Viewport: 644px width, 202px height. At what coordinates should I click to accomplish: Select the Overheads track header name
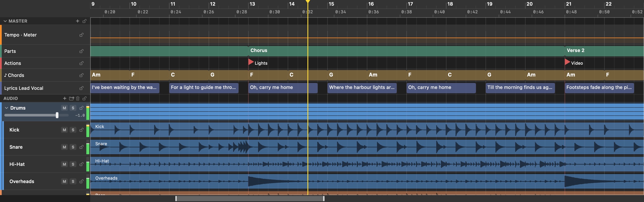(x=22, y=181)
